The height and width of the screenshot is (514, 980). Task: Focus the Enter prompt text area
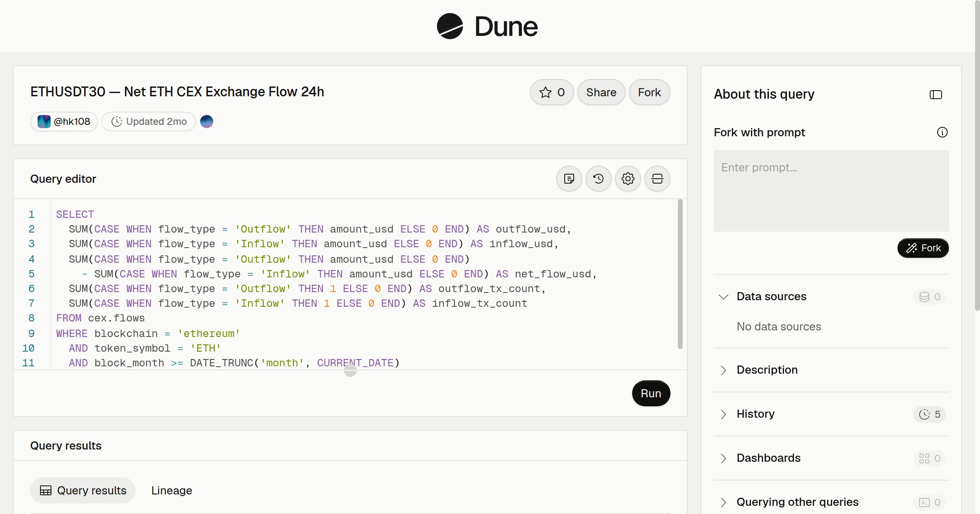tap(831, 191)
